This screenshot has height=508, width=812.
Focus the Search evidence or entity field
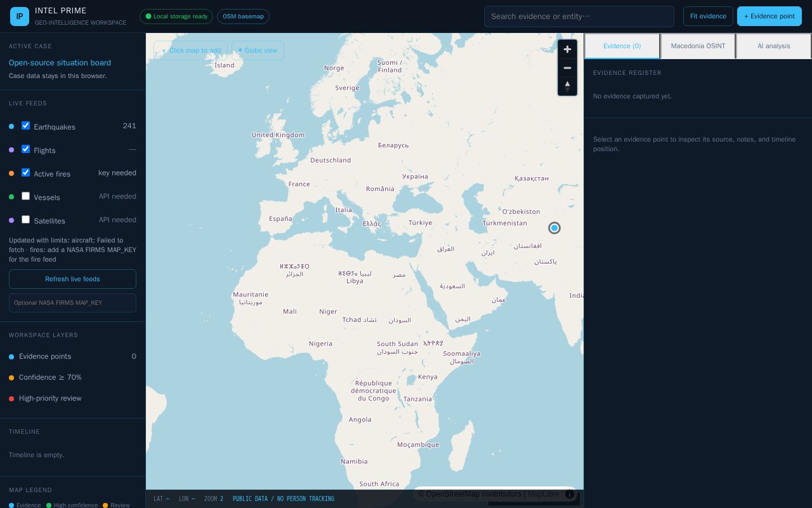(x=579, y=17)
